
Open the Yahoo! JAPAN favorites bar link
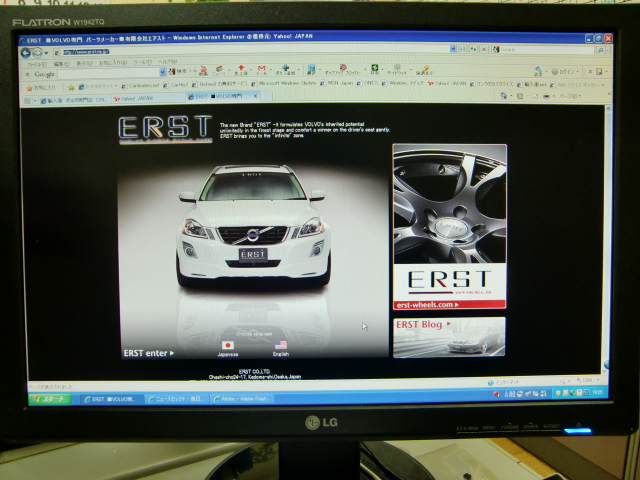pyautogui.click(x=447, y=83)
